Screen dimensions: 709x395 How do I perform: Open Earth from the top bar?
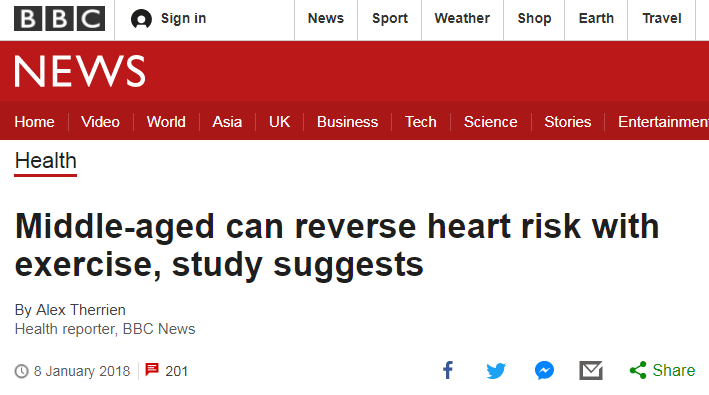(596, 19)
